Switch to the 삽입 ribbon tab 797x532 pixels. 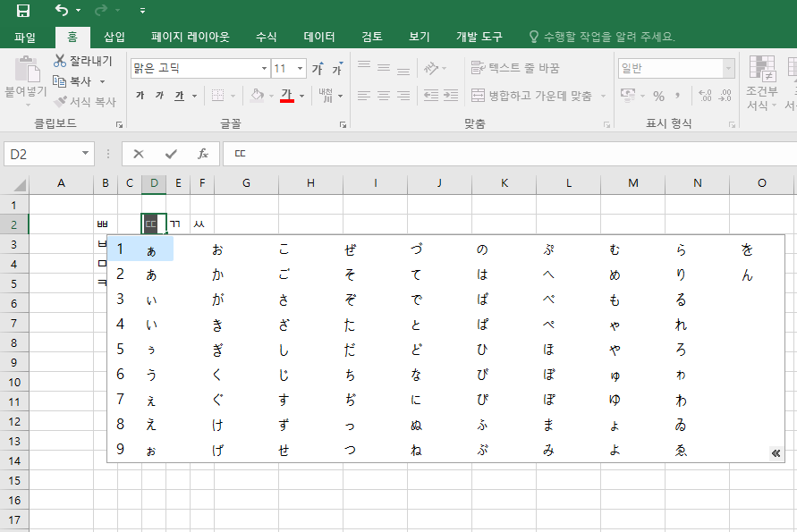(114, 37)
